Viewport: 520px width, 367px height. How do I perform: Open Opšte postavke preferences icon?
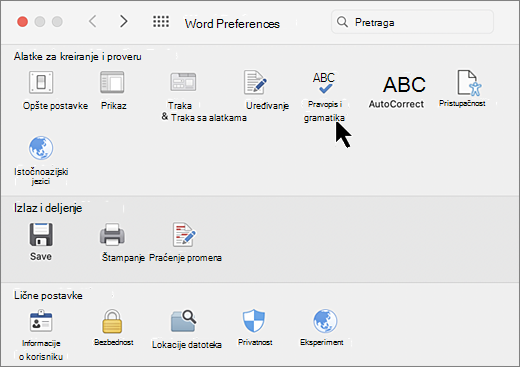(x=41, y=82)
